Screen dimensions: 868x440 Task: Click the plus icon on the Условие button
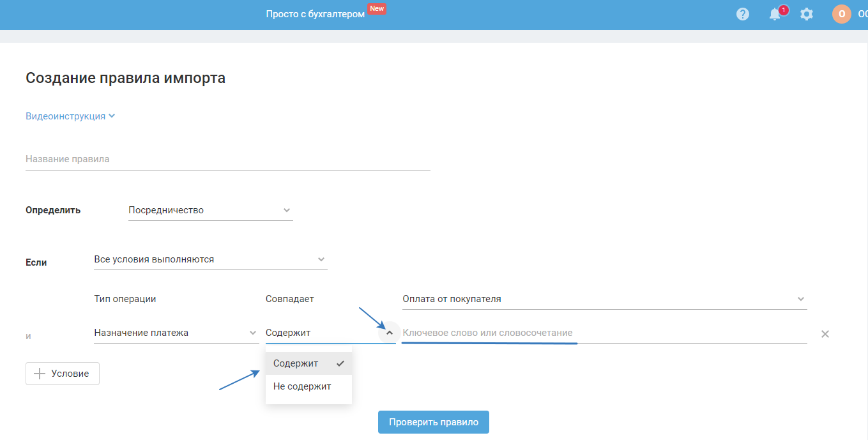(40, 374)
